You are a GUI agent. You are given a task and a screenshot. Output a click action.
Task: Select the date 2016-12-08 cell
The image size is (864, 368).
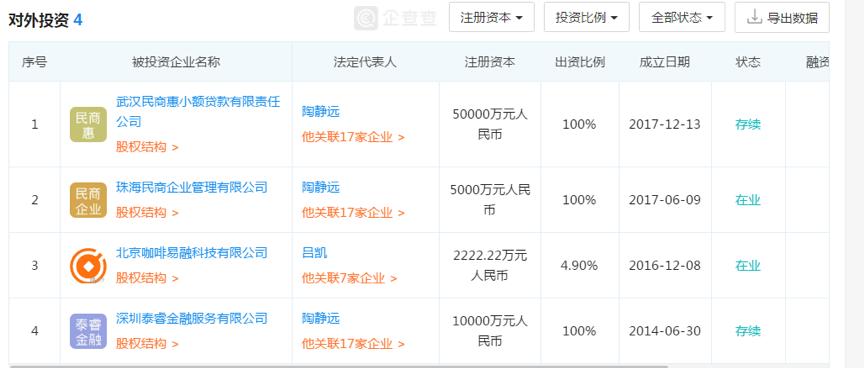tap(665, 266)
